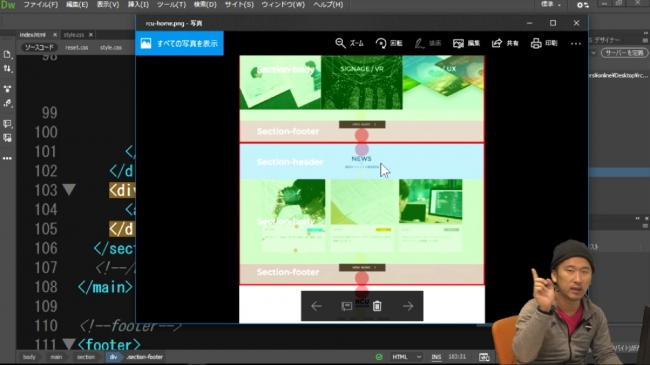Select the ソースコード source button
This screenshot has height=365, width=650.
tap(39, 47)
